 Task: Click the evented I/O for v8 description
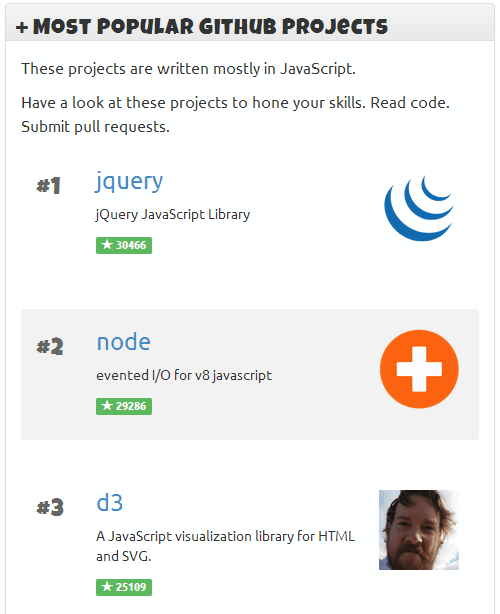point(184,376)
